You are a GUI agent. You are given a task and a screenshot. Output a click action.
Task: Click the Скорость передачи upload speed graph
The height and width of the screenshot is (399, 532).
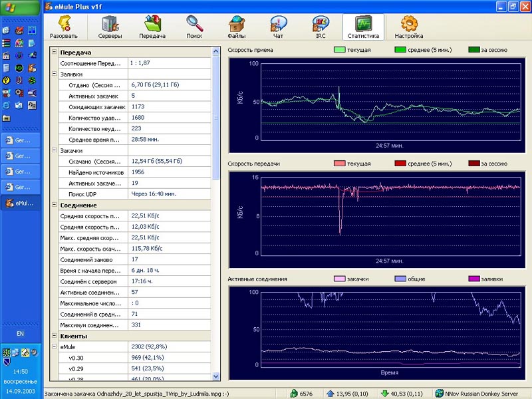(377, 220)
